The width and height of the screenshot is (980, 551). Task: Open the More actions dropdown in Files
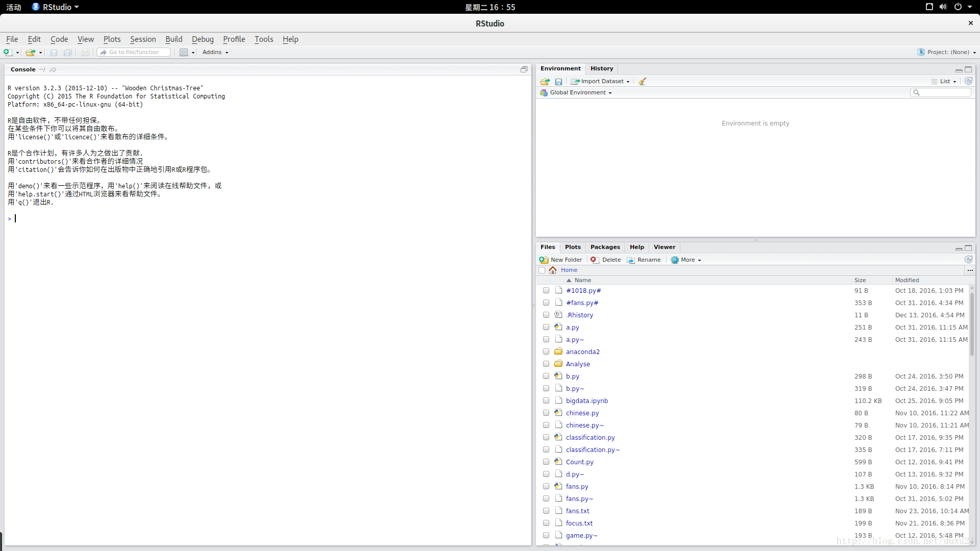click(x=687, y=260)
